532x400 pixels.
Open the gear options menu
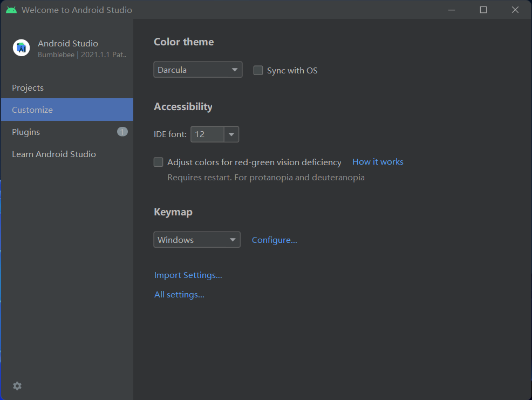click(17, 386)
